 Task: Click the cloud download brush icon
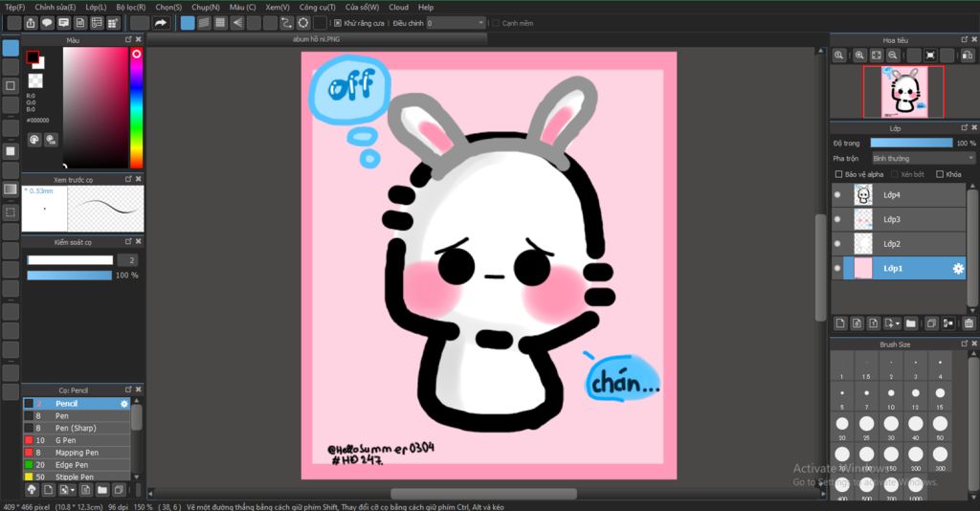pos(32,490)
